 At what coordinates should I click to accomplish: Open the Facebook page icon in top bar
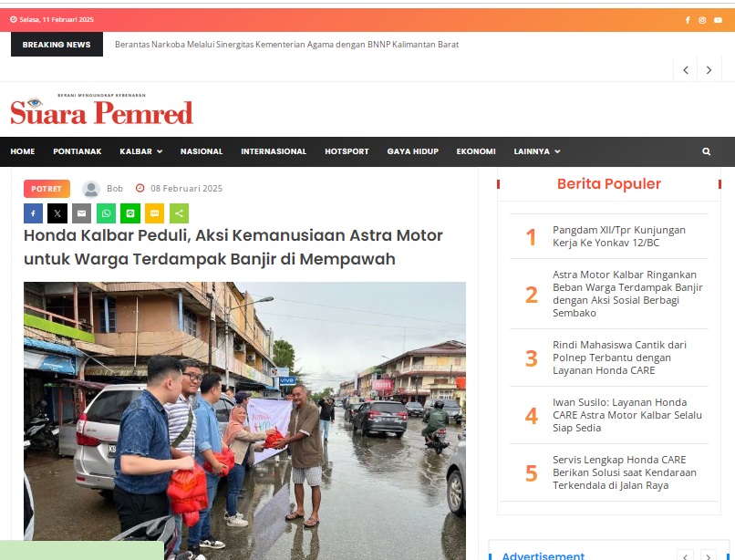(688, 20)
